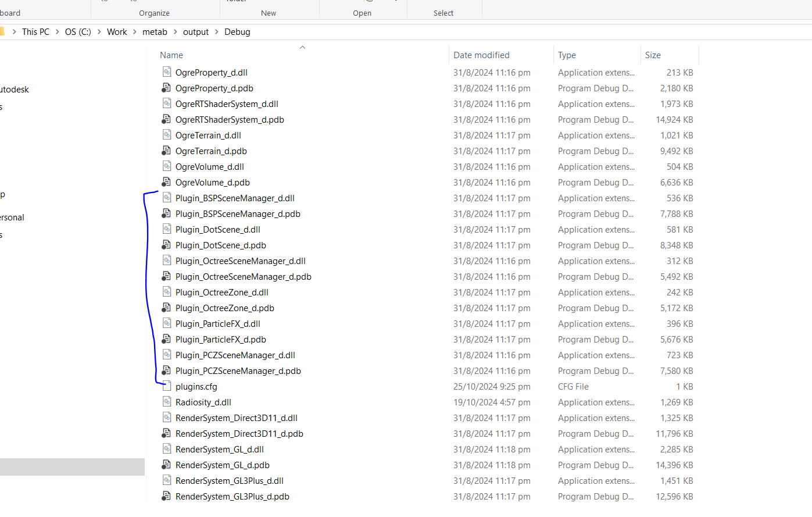Expand the chevron after output breadcrumb
Image resolution: width=812 pixels, height=517 pixels.
pos(217,32)
